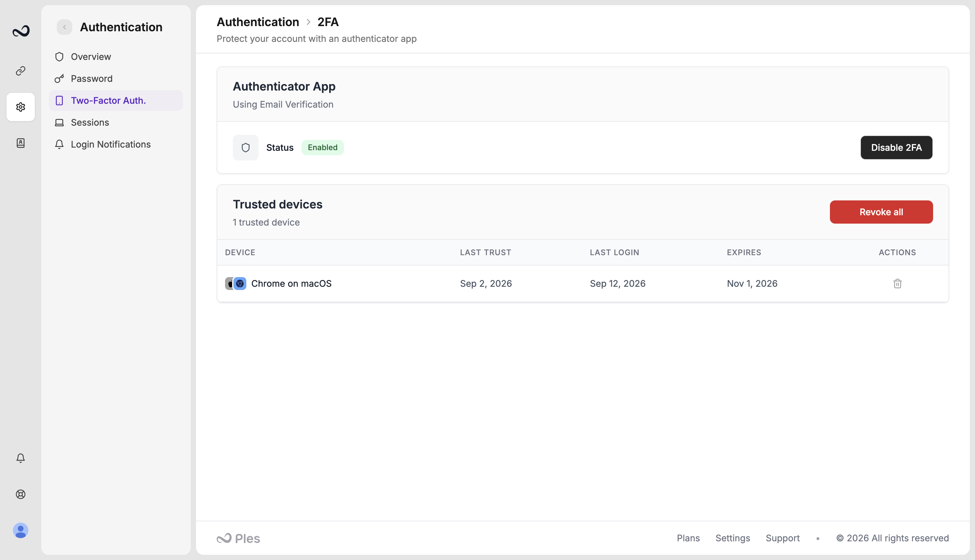This screenshot has width=975, height=560.
Task: Open the Support link in the footer
Action: (783, 538)
